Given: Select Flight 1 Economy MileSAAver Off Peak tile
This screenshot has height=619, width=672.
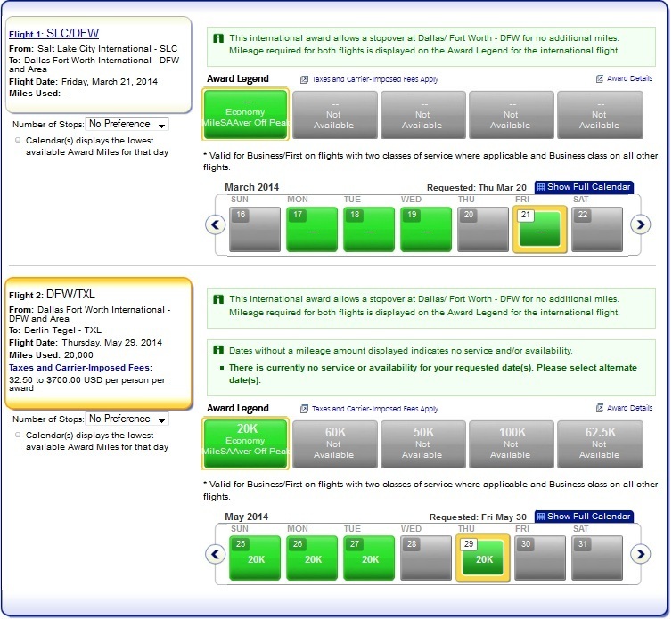Looking at the screenshot, I should click(246, 115).
